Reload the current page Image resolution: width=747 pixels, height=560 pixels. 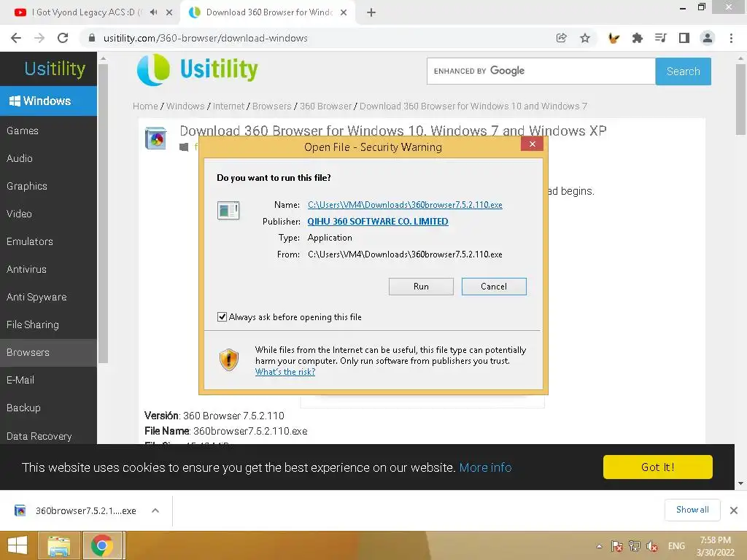(63, 38)
